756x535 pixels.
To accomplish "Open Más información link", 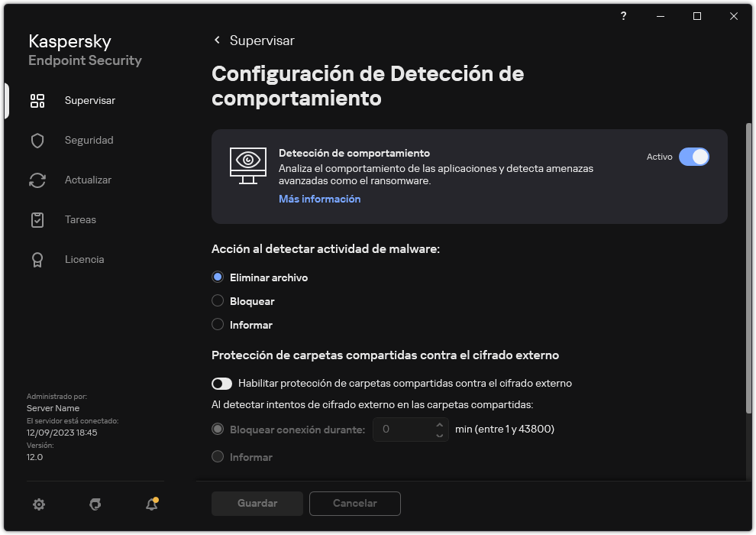I will (319, 199).
